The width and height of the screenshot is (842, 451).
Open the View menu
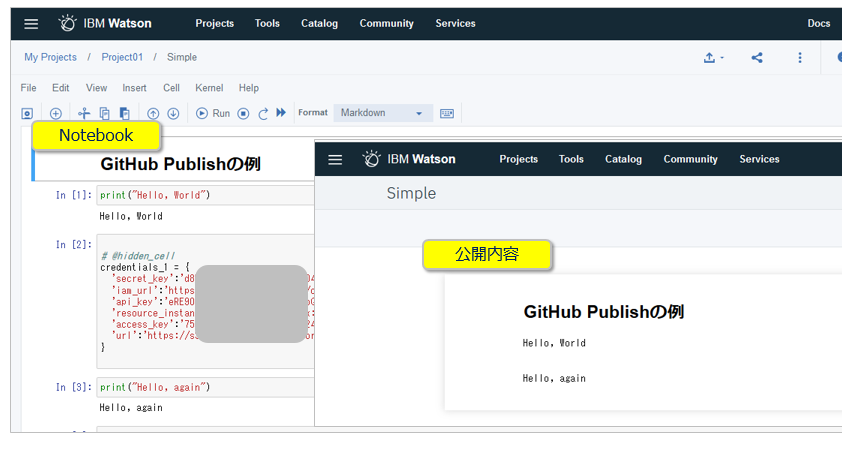tap(97, 88)
